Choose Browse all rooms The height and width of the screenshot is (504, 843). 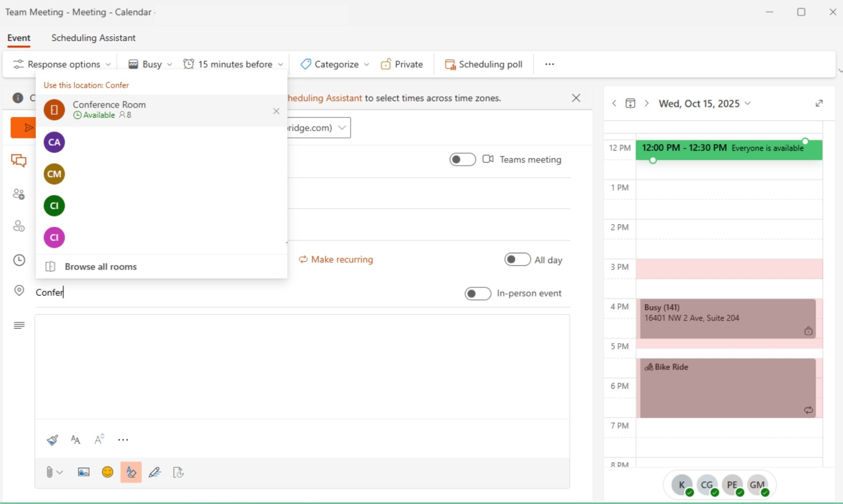(161, 267)
